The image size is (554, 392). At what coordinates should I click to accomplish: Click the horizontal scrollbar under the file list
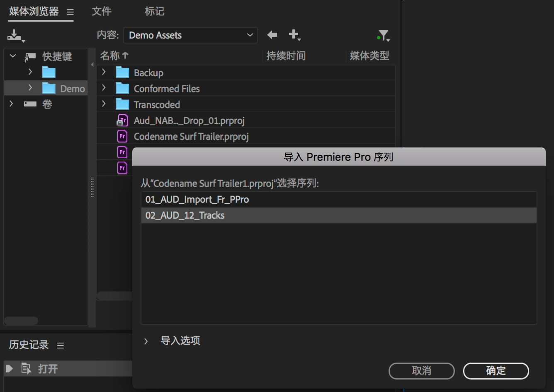click(114, 296)
